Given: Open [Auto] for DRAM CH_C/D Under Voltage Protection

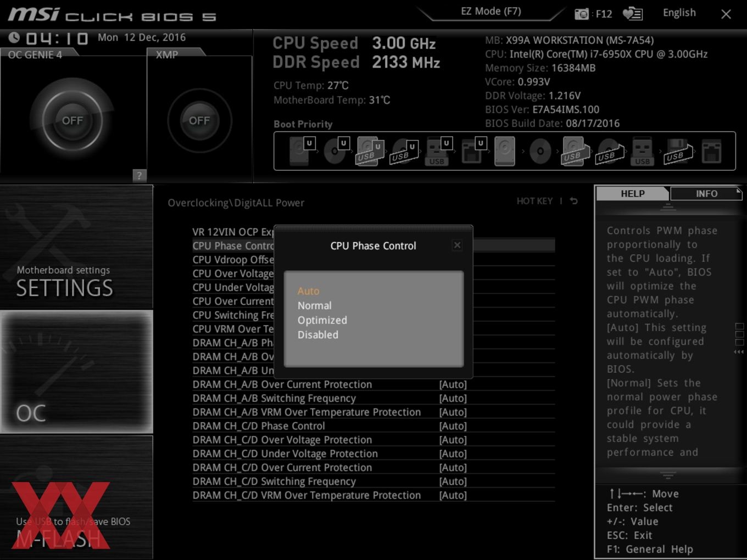Looking at the screenshot, I should 453,453.
